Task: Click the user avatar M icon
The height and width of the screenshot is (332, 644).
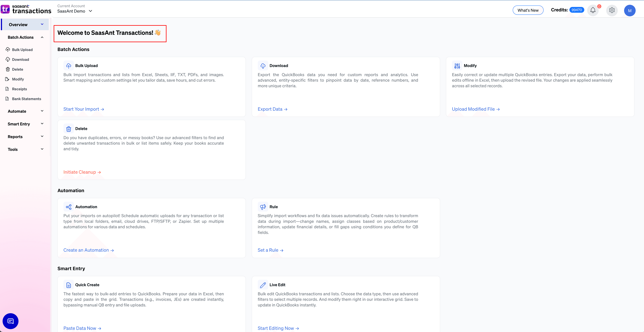Action: pyautogui.click(x=629, y=11)
